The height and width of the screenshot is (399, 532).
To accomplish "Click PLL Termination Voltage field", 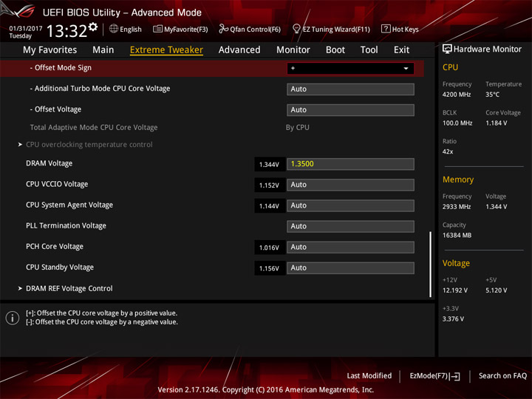I will pyautogui.click(x=350, y=226).
